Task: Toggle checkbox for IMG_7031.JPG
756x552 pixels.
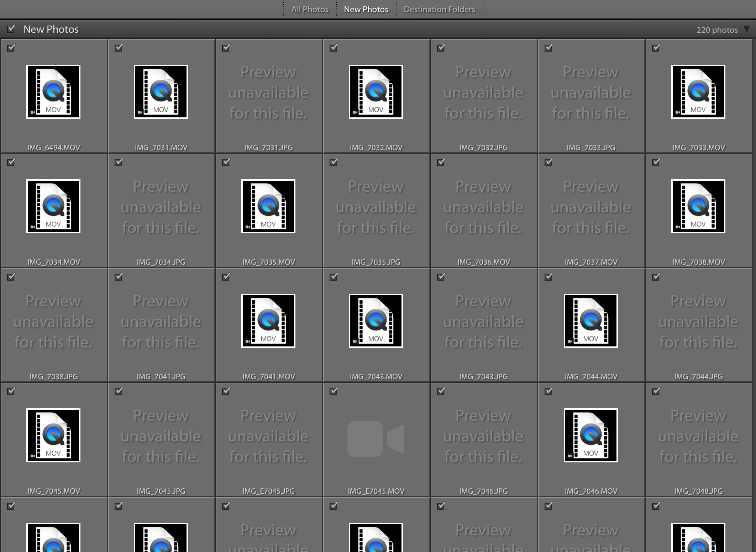Action: 225,48
